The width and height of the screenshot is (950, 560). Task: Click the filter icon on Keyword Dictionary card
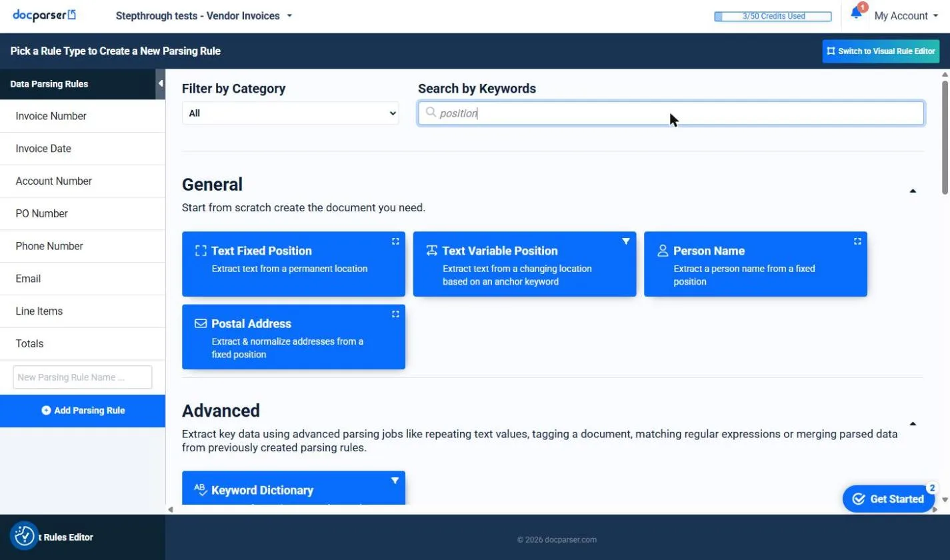[x=395, y=481]
